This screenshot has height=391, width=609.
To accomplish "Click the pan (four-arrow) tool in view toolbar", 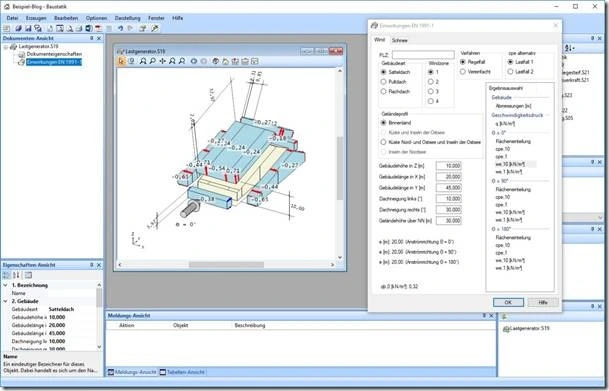I will point(162,61).
